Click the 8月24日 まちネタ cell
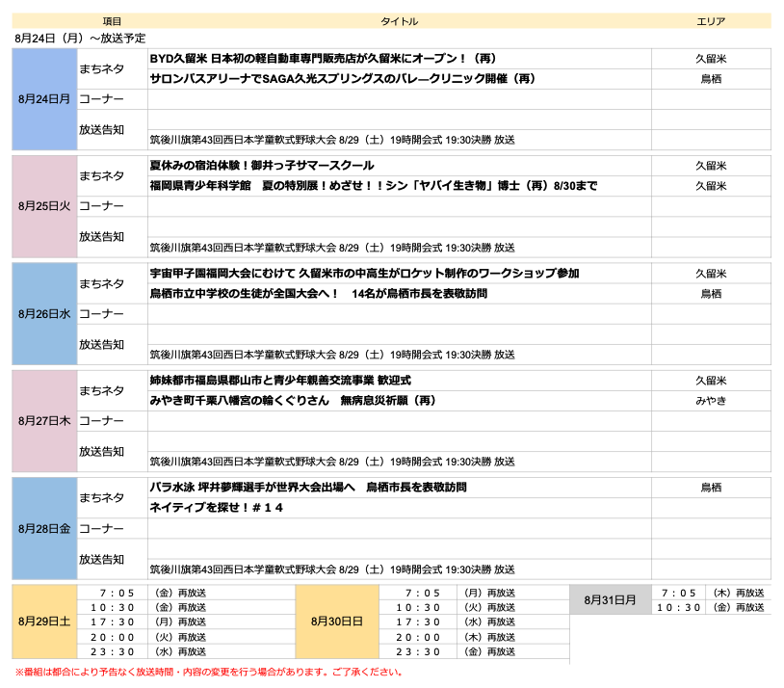Image resolution: width=784 pixels, height=688 pixels. tap(112, 69)
